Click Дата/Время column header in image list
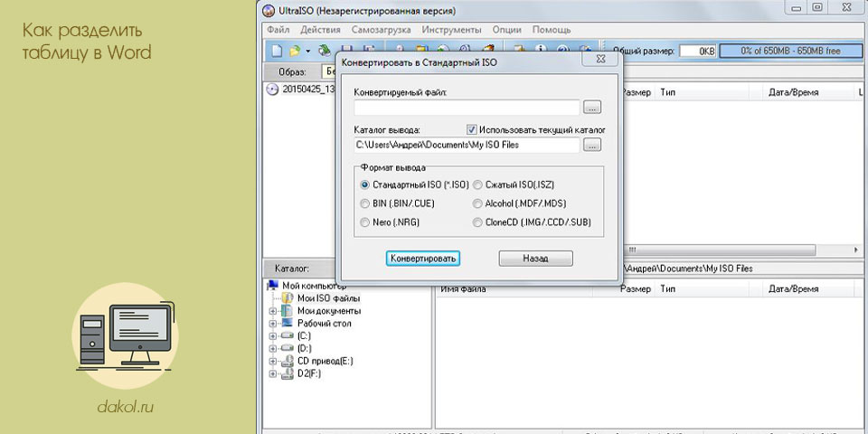868x434 pixels. (808, 92)
